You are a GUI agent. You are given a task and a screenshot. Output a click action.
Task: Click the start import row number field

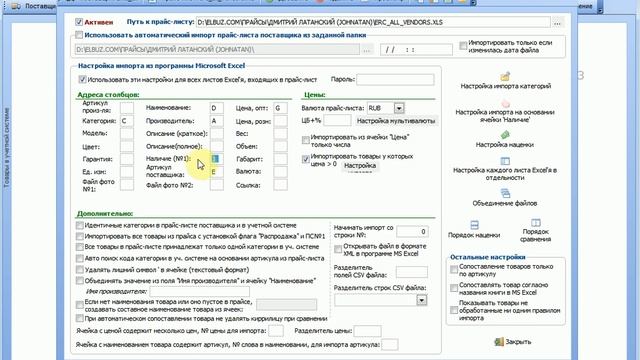point(412,232)
